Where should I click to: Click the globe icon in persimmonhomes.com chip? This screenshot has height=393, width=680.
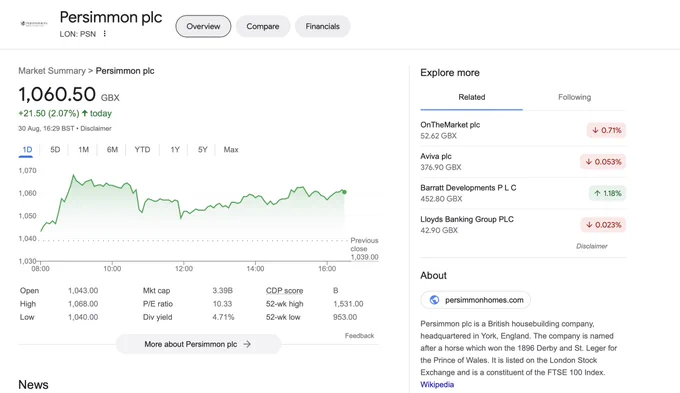pyautogui.click(x=434, y=300)
